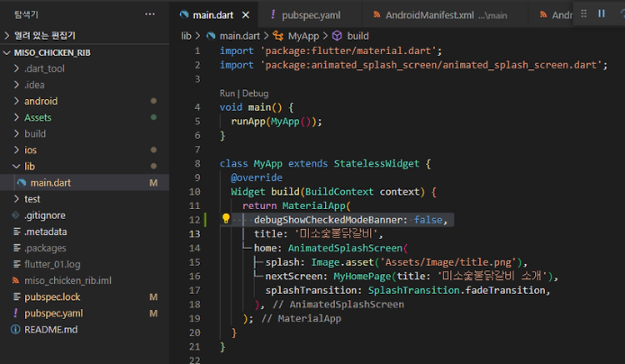Viewport: 625px width, 364px height.
Task: Click the .packages file icon
Action: pyautogui.click(x=17, y=248)
